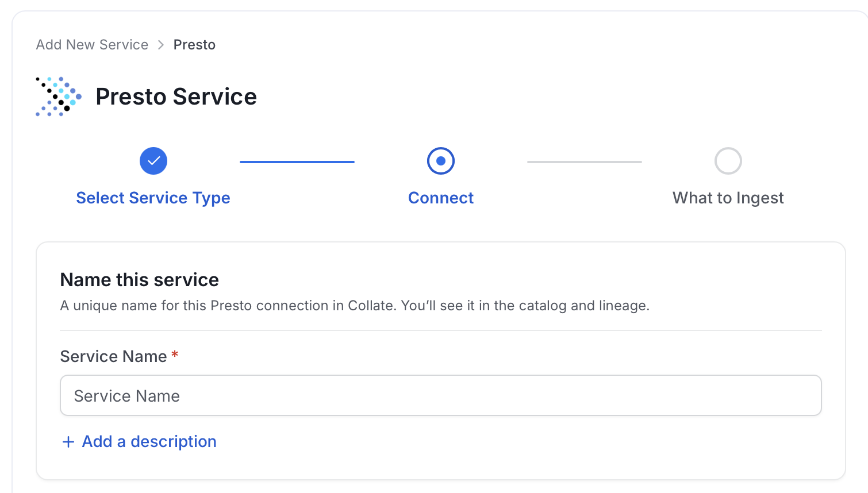Select the Connect step label
Viewport: 868px width, 493px height.
[x=441, y=198]
